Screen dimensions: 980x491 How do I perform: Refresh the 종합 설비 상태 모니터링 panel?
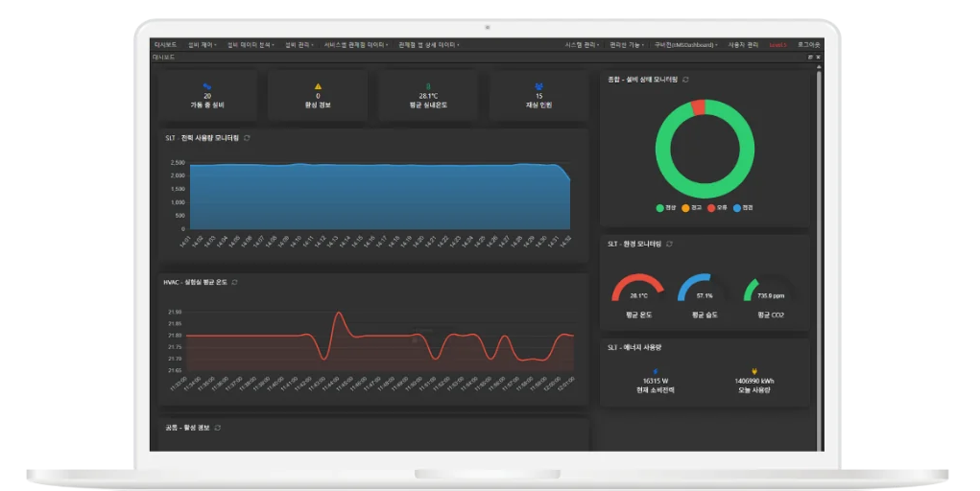click(685, 80)
